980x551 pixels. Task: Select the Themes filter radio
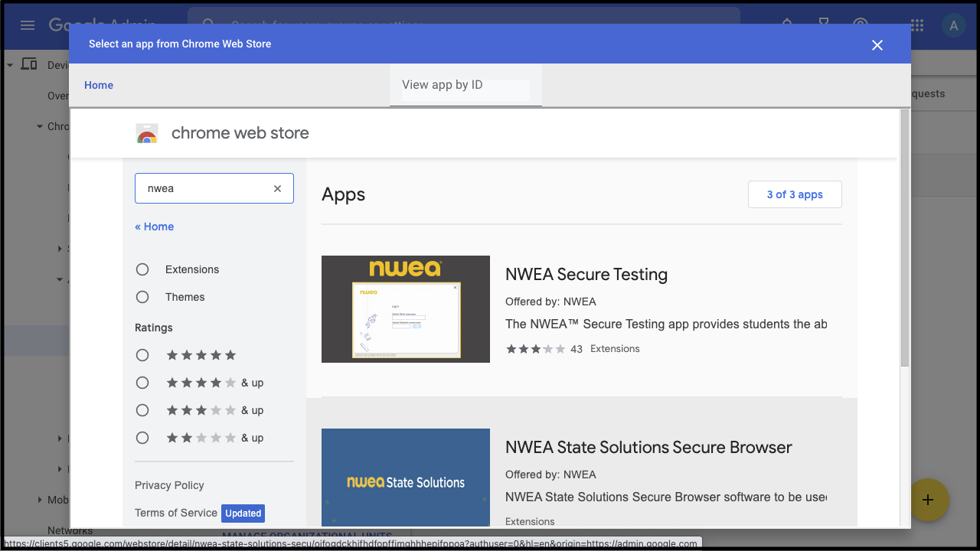(142, 297)
